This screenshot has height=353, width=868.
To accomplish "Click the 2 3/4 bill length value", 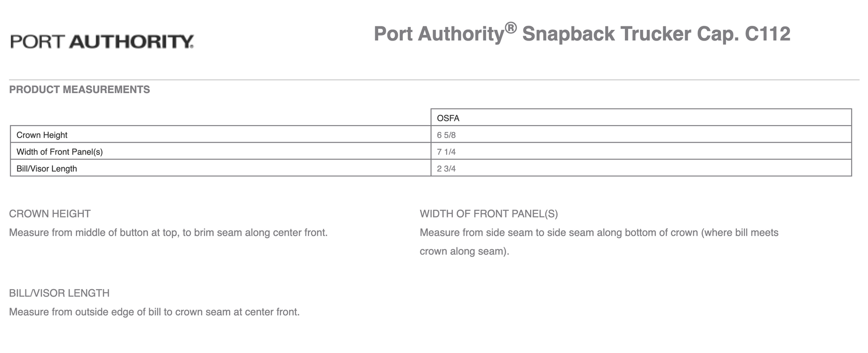I will coord(446,169).
